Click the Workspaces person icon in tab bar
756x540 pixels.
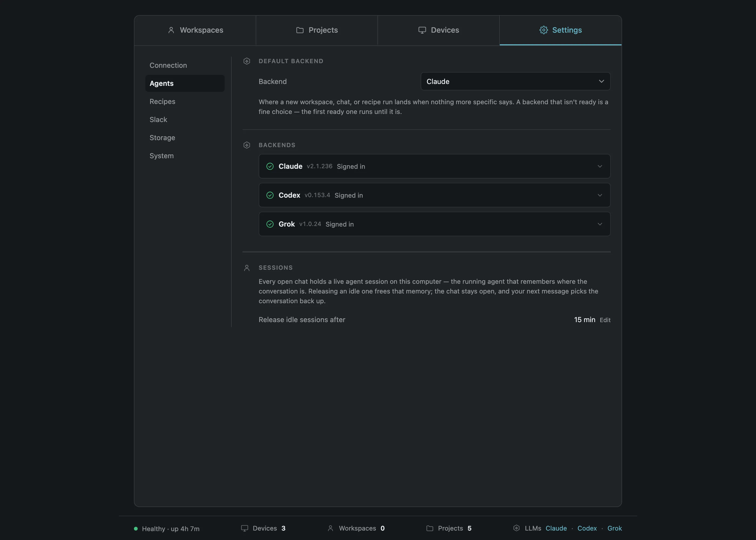point(171,30)
